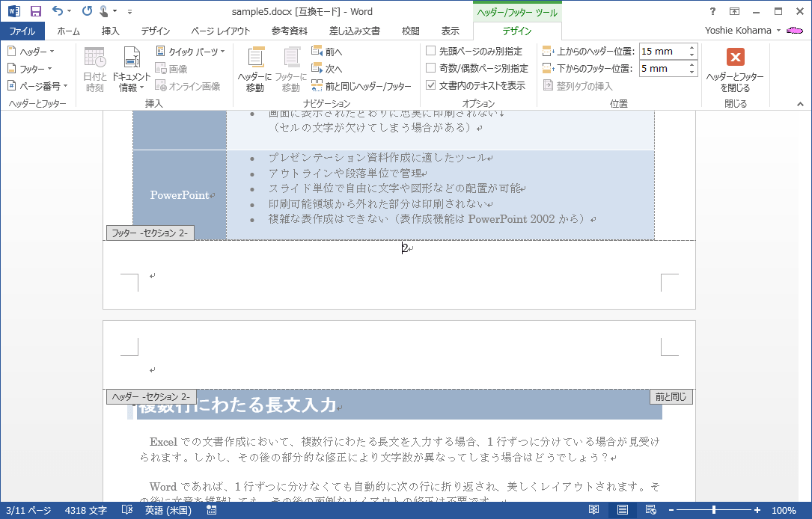Click the macro recording icon in status bar
The width and height of the screenshot is (812, 519).
[x=211, y=510]
